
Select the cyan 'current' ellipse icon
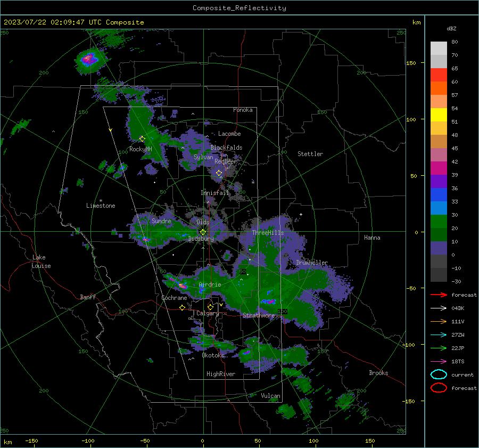click(x=439, y=374)
